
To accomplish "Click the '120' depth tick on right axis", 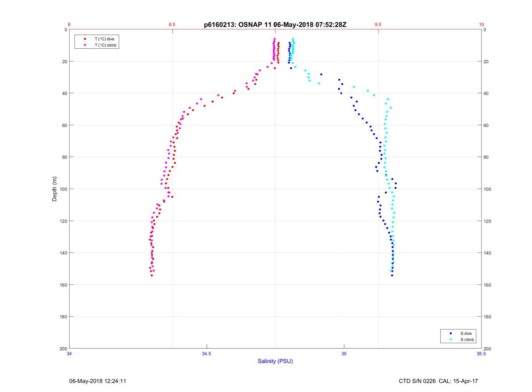I will [x=488, y=221].
